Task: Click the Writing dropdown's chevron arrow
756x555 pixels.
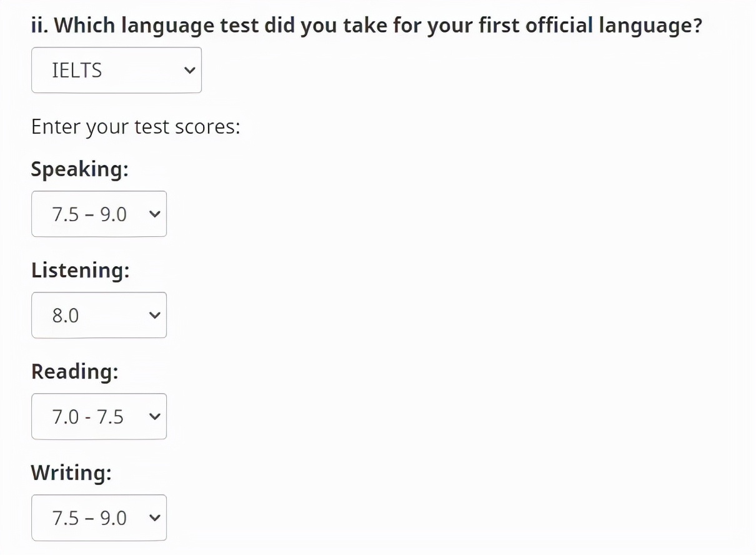Action: click(x=155, y=517)
